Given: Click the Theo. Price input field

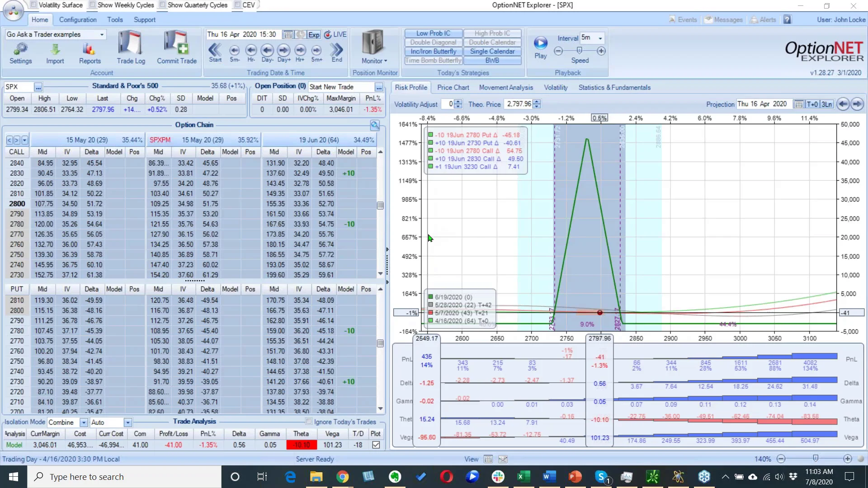Looking at the screenshot, I should [x=519, y=104].
